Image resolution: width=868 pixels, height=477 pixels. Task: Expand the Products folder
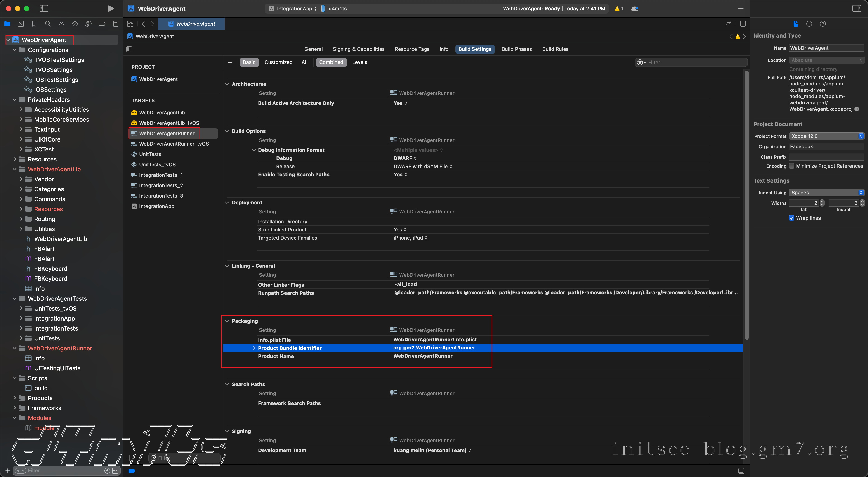coord(14,398)
